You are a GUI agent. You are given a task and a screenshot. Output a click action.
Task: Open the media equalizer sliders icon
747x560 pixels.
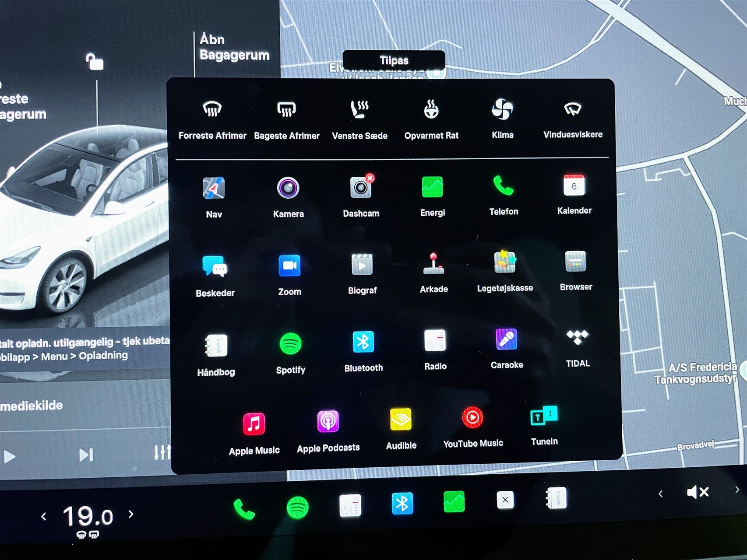click(x=162, y=453)
